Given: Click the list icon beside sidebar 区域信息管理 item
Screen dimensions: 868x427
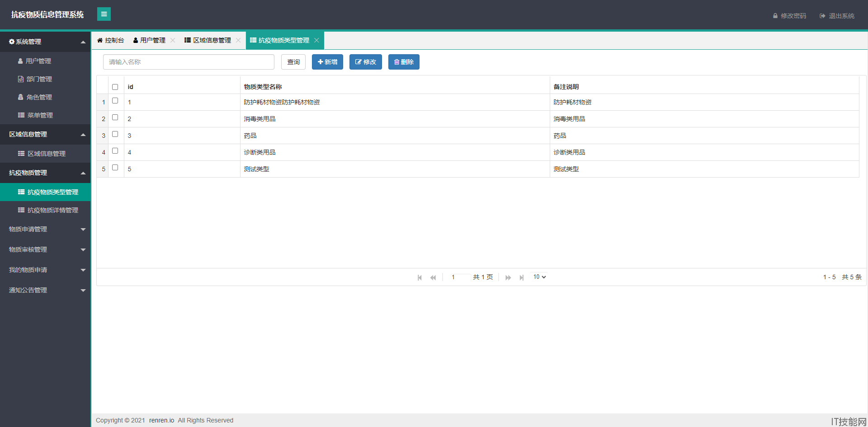Looking at the screenshot, I should (21, 154).
